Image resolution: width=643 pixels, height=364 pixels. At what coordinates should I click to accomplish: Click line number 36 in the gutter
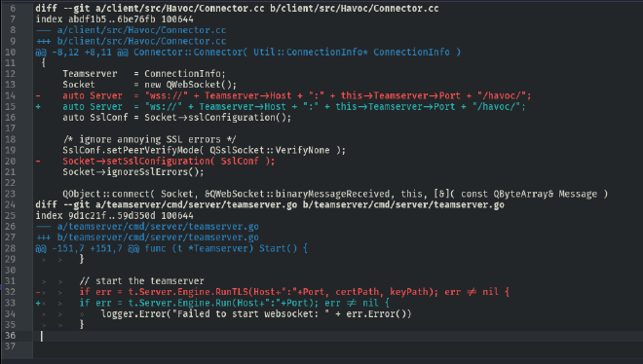(11, 336)
